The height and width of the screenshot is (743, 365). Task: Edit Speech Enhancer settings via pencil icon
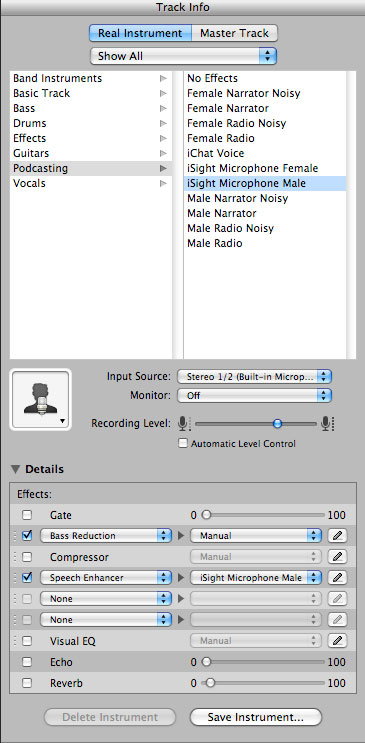point(337,578)
